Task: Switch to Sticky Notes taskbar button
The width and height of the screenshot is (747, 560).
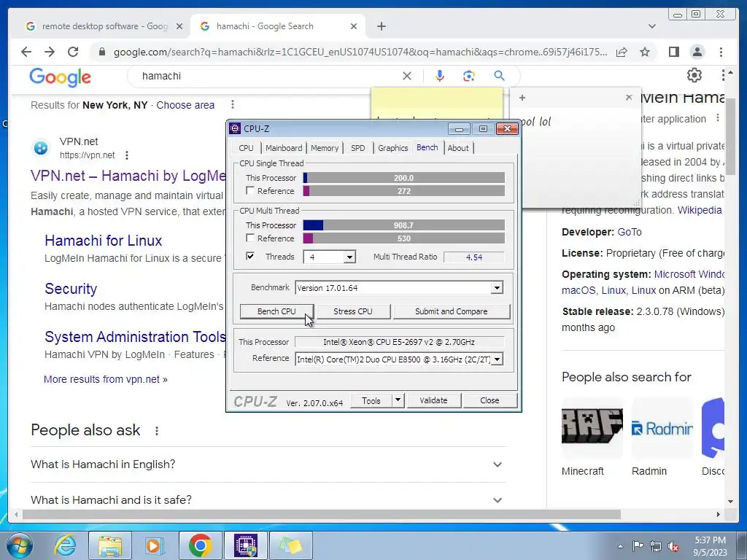Action: (291, 545)
